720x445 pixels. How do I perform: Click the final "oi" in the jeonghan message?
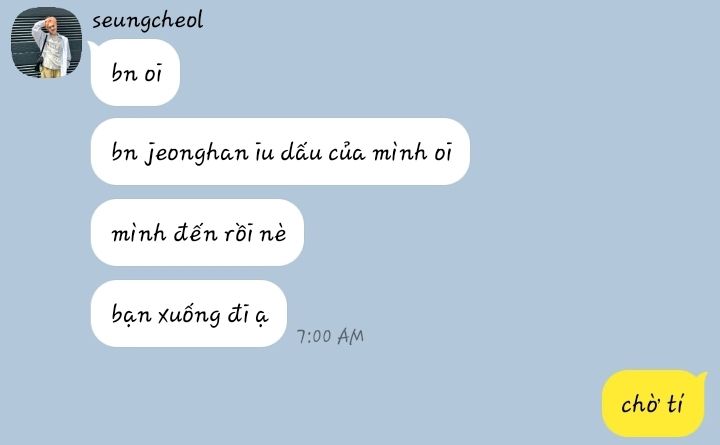[444, 153]
